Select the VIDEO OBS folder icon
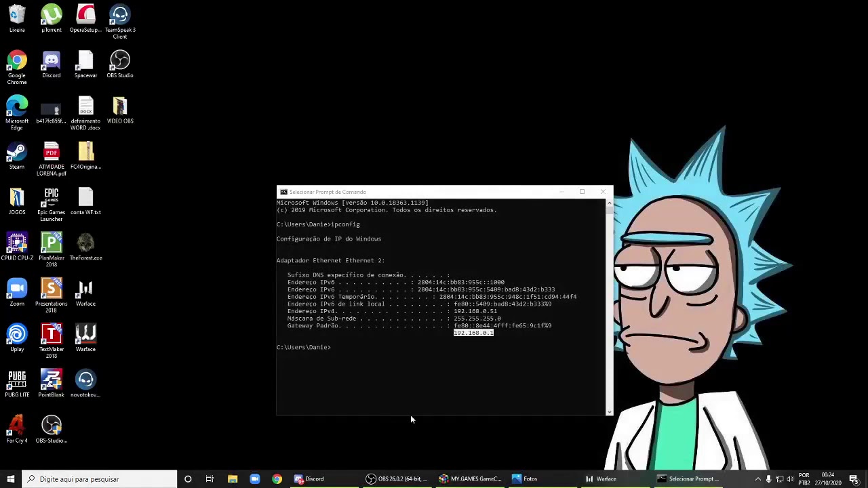Viewport: 868px width, 488px height. 120,110
